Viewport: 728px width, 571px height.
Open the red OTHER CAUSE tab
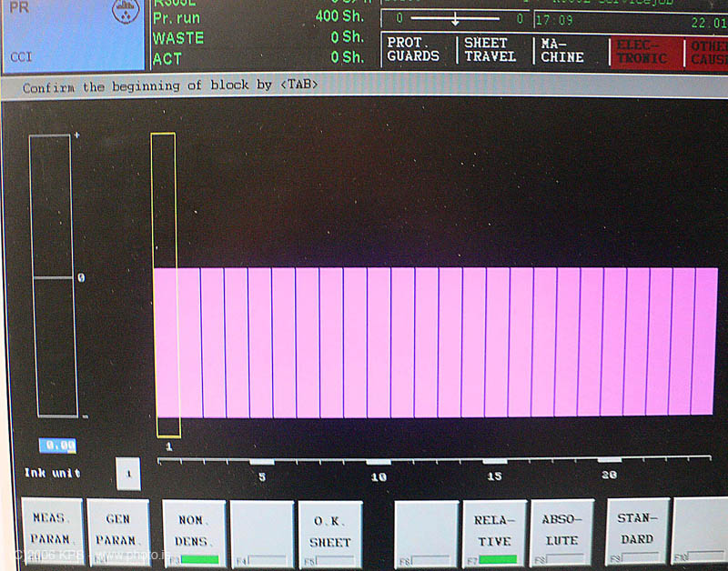tap(708, 50)
